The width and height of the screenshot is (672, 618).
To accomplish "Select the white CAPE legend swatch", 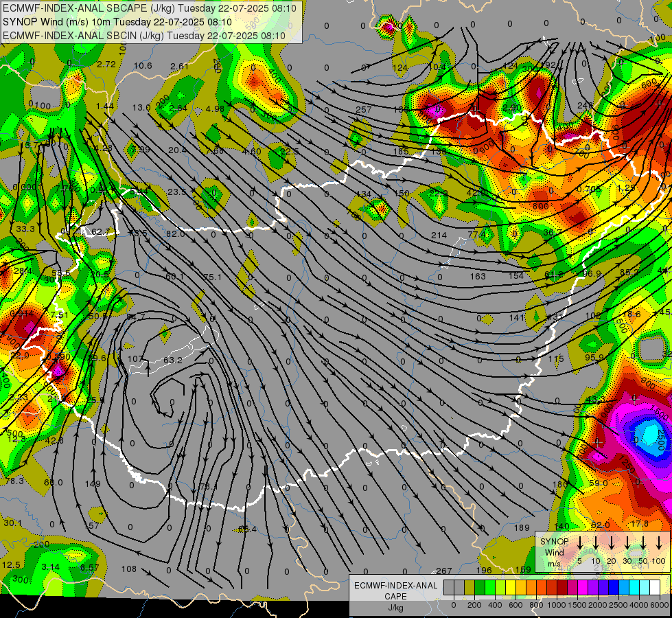I will pos(654,587).
